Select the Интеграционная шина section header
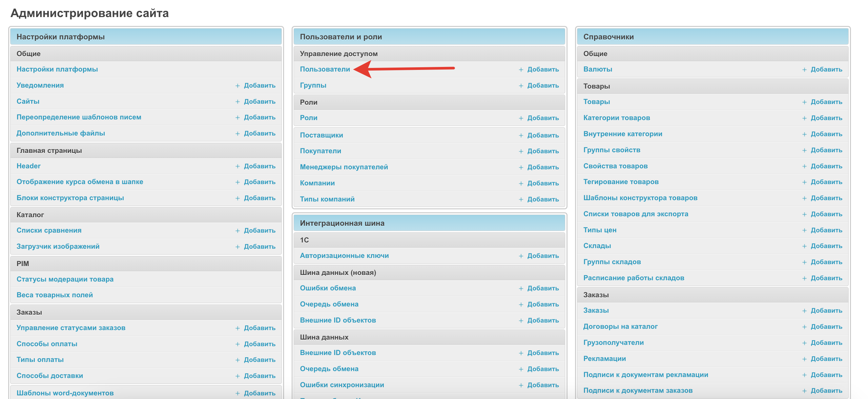The width and height of the screenshot is (868, 399). pos(342,223)
